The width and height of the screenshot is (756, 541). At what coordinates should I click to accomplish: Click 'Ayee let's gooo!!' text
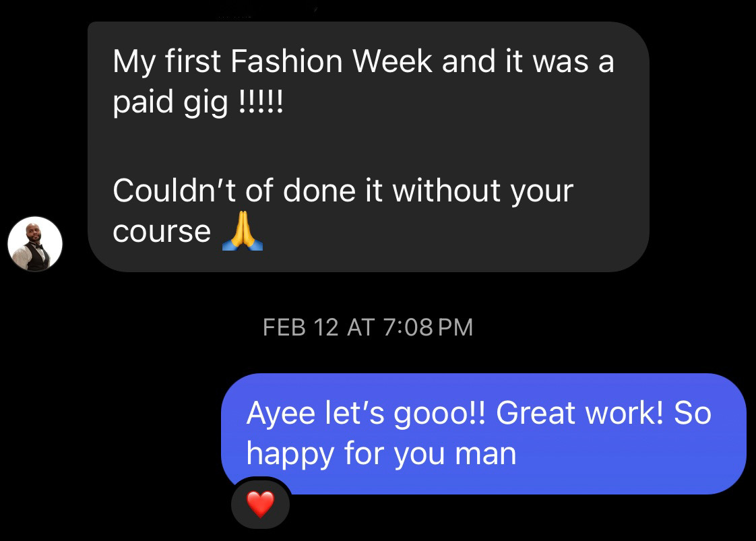(x=366, y=414)
